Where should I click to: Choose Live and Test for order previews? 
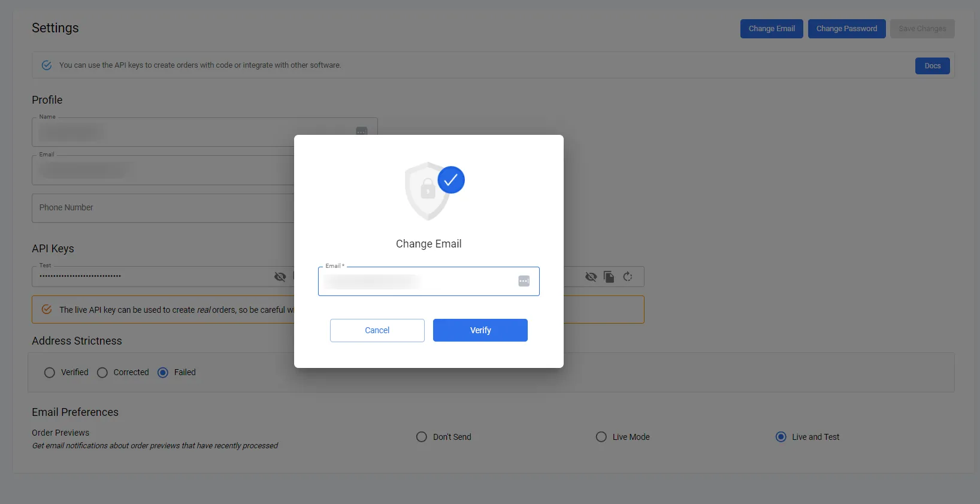pyautogui.click(x=781, y=437)
